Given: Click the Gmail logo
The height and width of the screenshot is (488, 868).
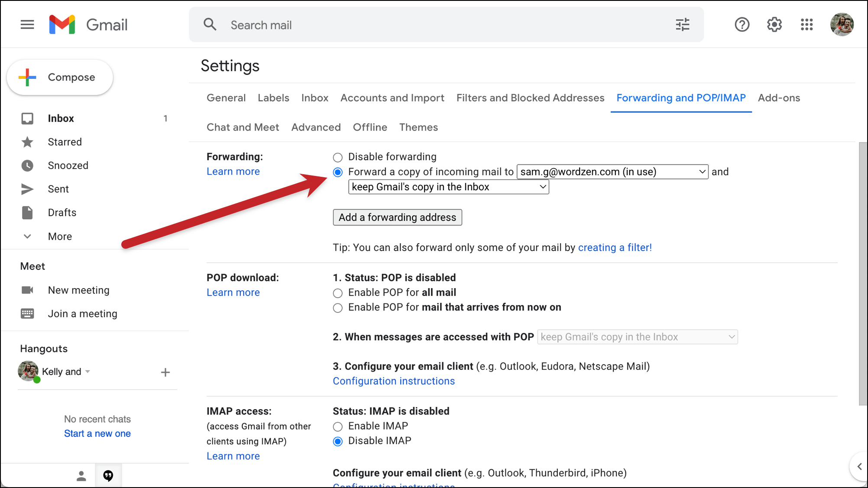Looking at the screenshot, I should click(x=88, y=25).
